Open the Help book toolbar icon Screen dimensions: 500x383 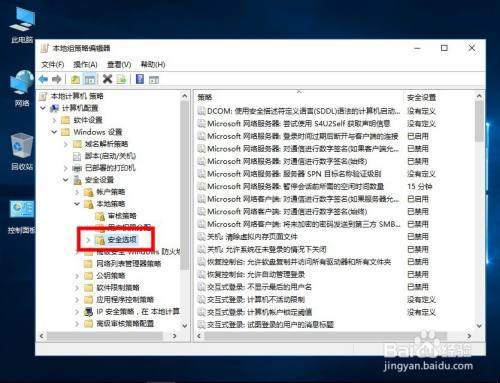pyautogui.click(x=140, y=79)
